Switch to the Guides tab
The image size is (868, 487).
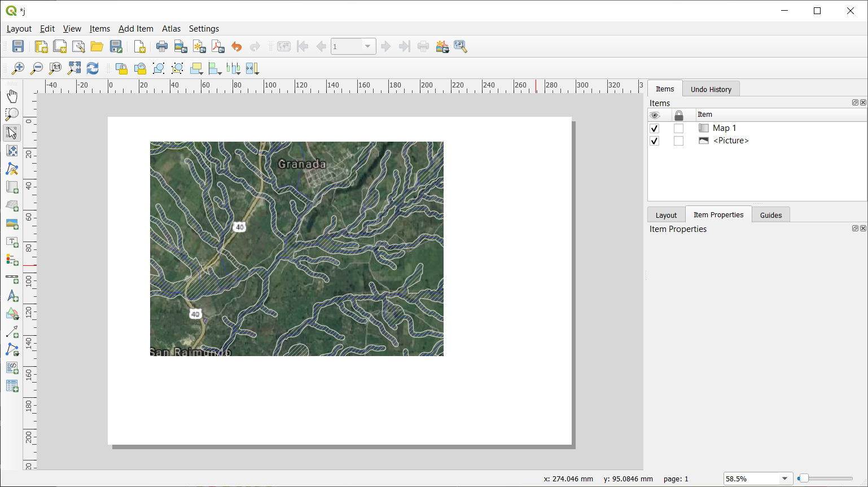[x=770, y=215]
